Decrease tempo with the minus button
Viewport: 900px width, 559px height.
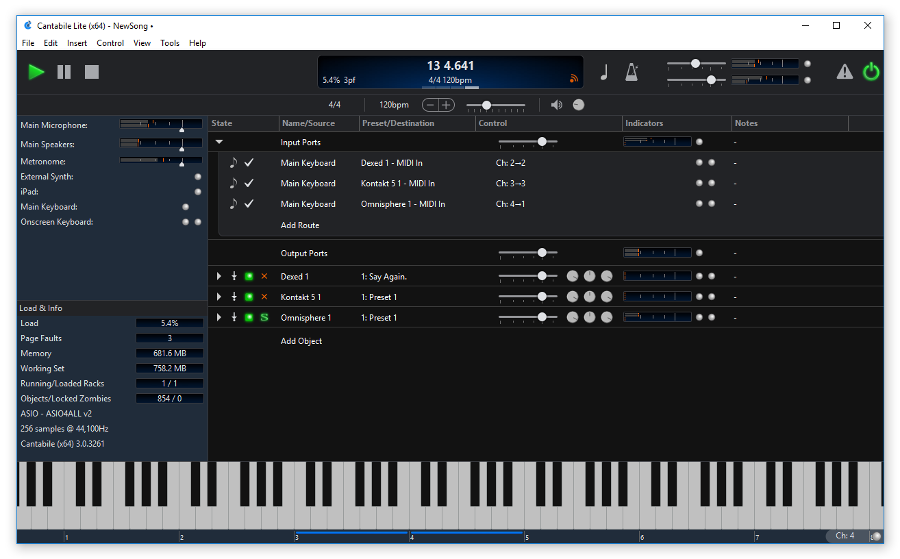(x=430, y=105)
